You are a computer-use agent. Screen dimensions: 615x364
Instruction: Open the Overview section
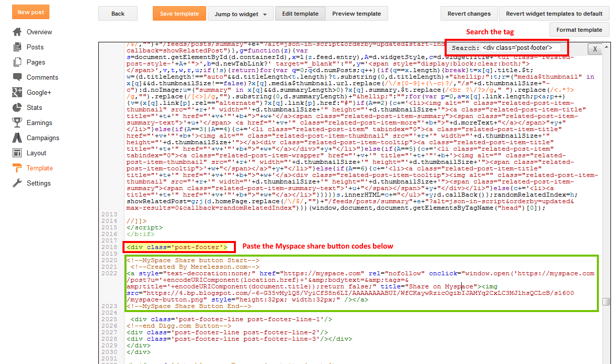(39, 32)
